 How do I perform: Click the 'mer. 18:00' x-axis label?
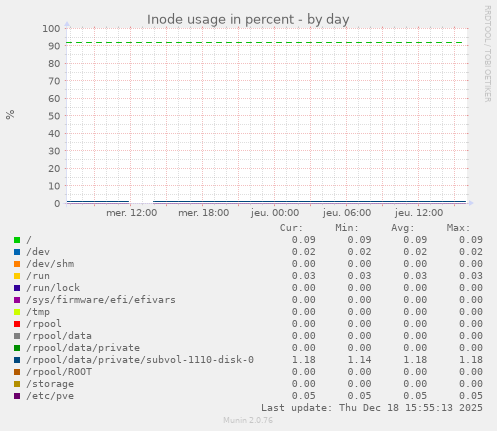(204, 213)
